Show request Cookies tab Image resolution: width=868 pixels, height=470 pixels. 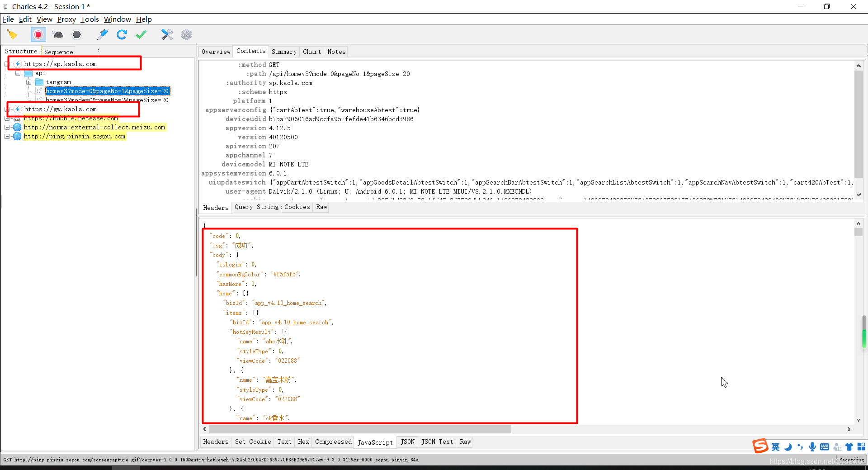pyautogui.click(x=297, y=207)
